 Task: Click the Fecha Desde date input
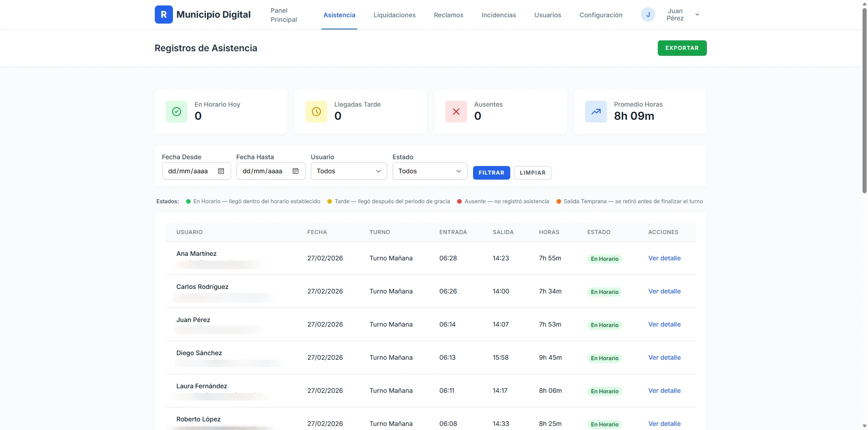(196, 171)
